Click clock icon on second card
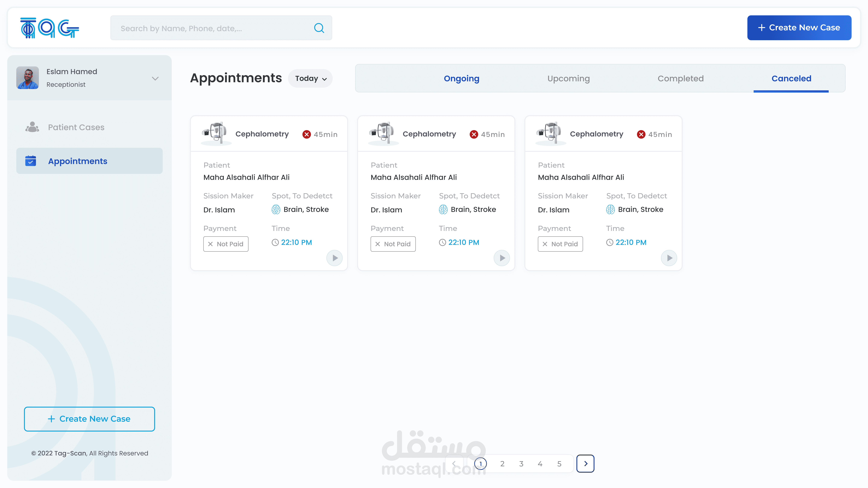868x488 pixels. (x=442, y=242)
